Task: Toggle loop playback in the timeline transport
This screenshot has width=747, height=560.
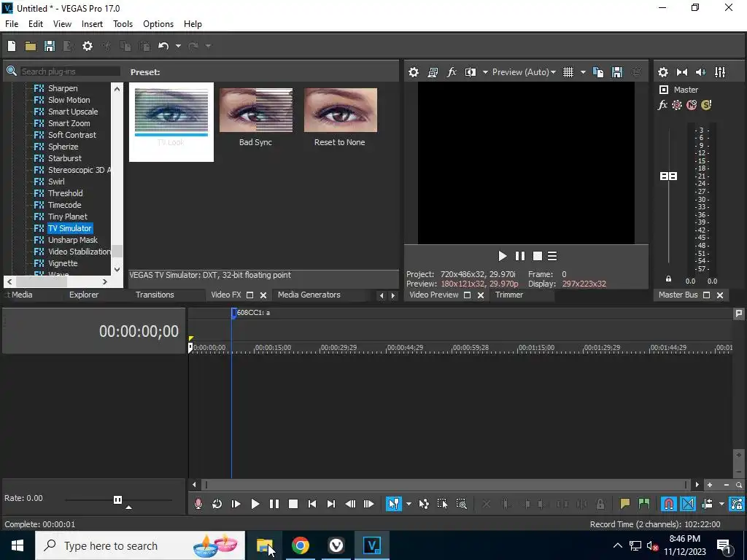Action: click(x=217, y=504)
